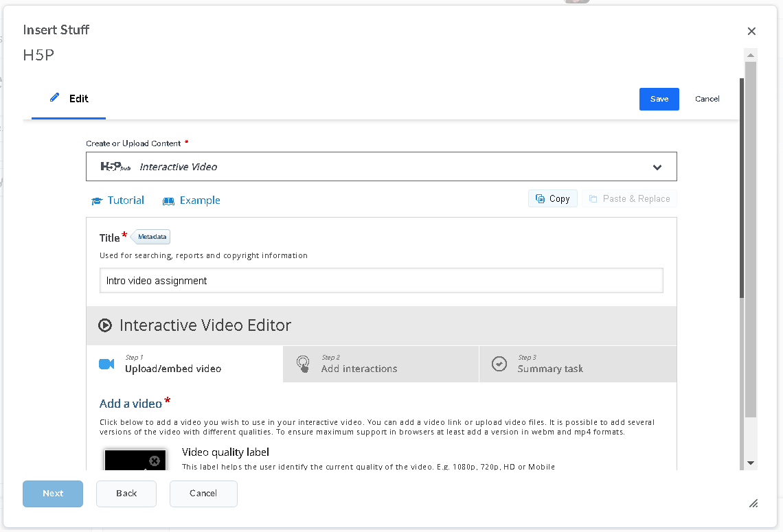Click the Interactive Video Editor heading
Viewport: 783px width, 532px height.
click(205, 325)
